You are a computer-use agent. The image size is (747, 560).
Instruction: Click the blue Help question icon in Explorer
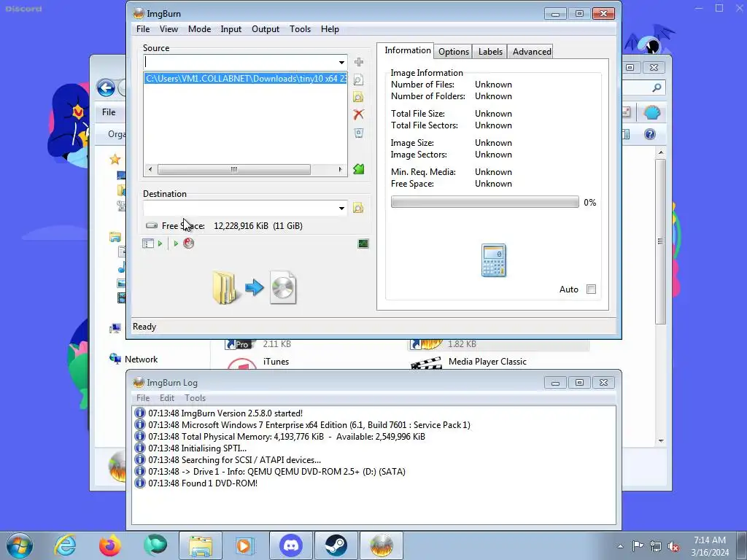point(650,134)
